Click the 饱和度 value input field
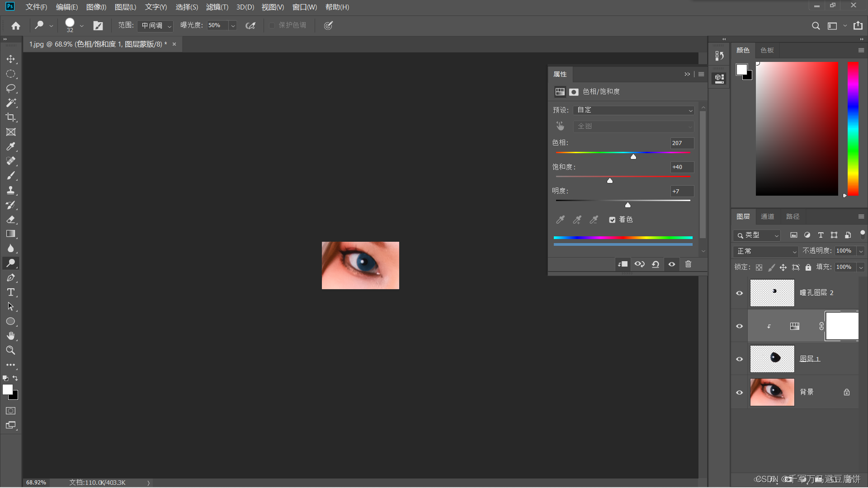This screenshot has height=488, width=868. (x=681, y=167)
